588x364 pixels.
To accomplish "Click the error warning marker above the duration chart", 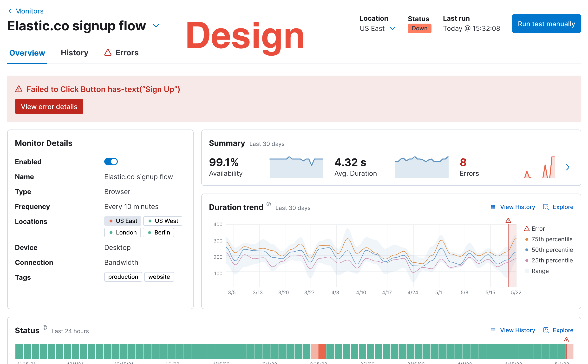I will click(x=508, y=220).
